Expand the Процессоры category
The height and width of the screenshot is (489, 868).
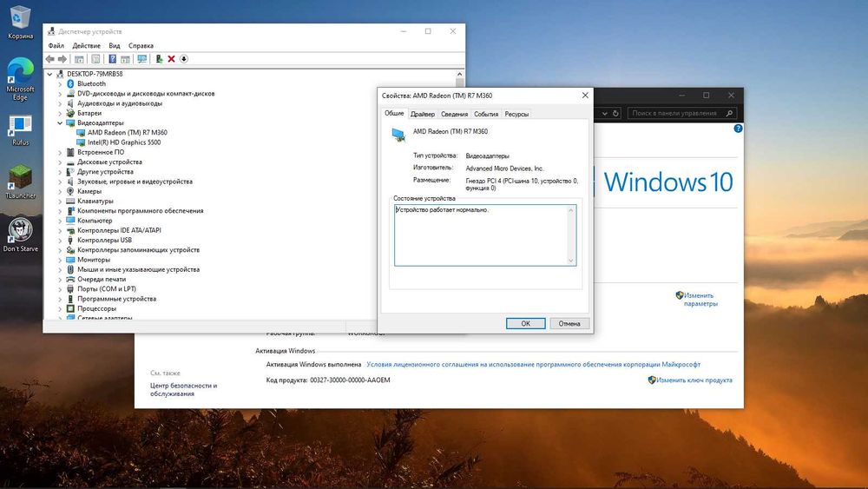60,308
